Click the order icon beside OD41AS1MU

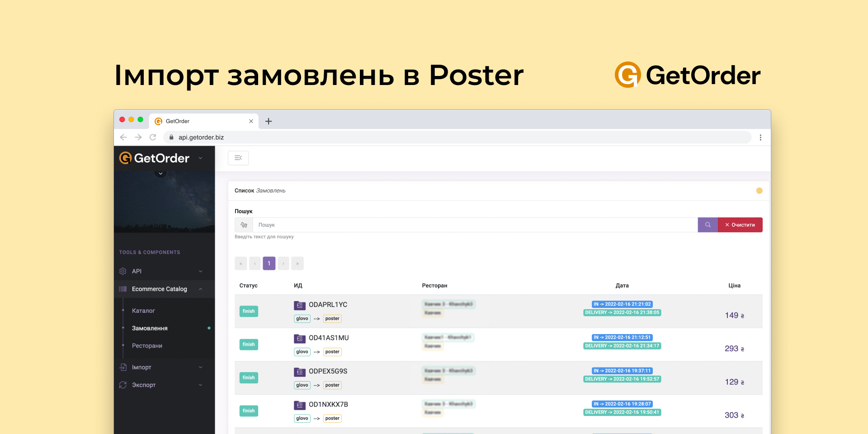(x=300, y=339)
